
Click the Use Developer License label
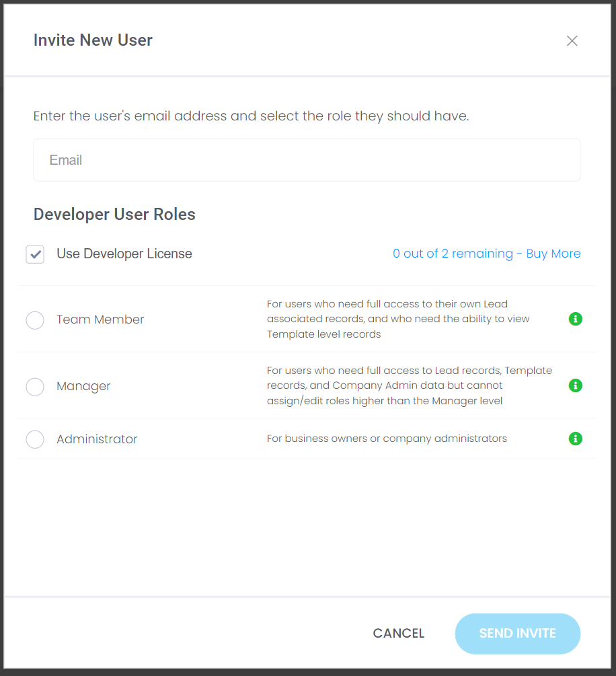[x=124, y=254]
